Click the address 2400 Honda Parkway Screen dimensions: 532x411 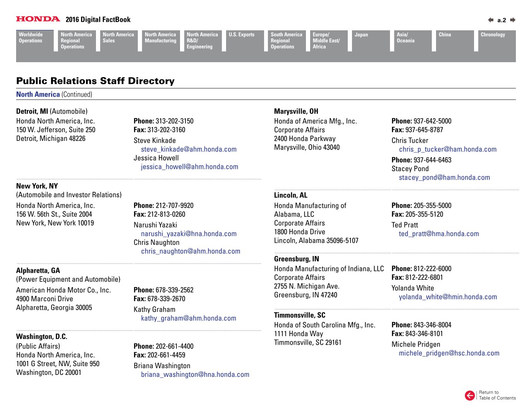click(305, 139)
